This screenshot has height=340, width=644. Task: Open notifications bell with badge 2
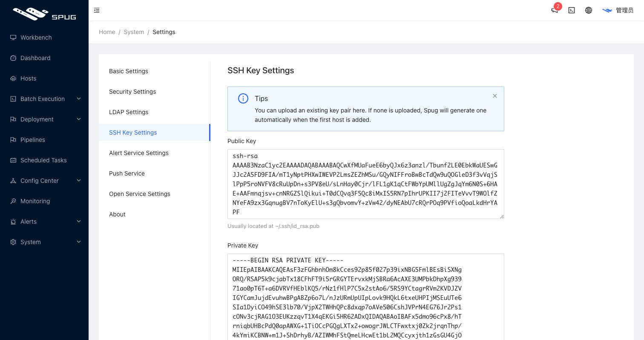point(555,10)
